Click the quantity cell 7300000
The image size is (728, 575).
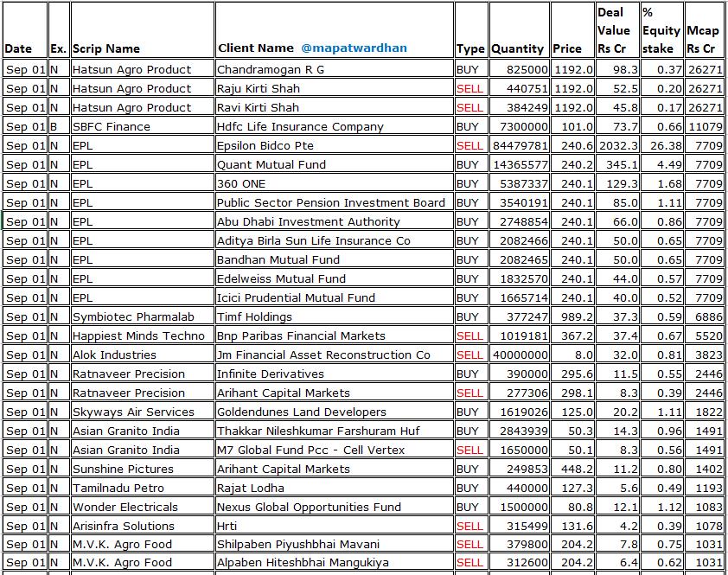click(x=519, y=126)
